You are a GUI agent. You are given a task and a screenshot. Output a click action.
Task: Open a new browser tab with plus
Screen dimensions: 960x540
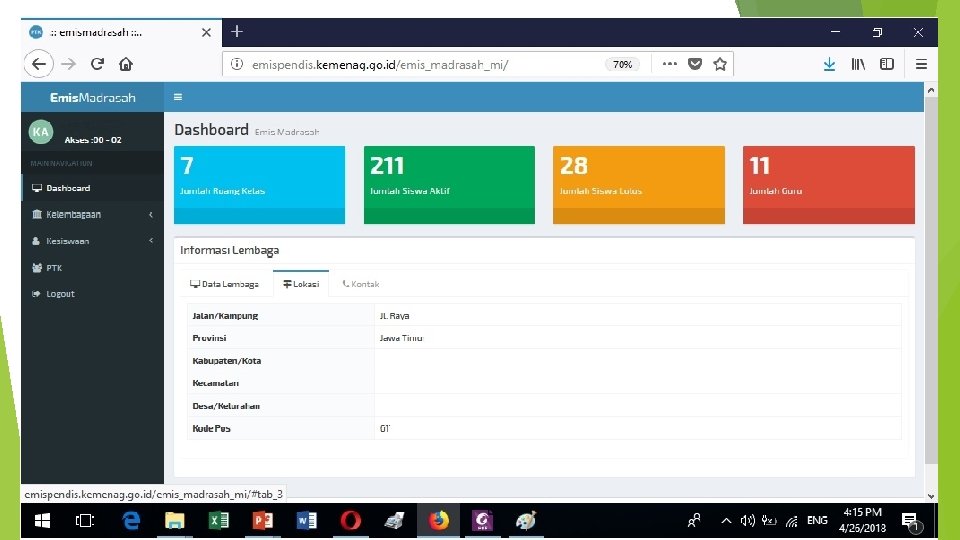click(237, 31)
